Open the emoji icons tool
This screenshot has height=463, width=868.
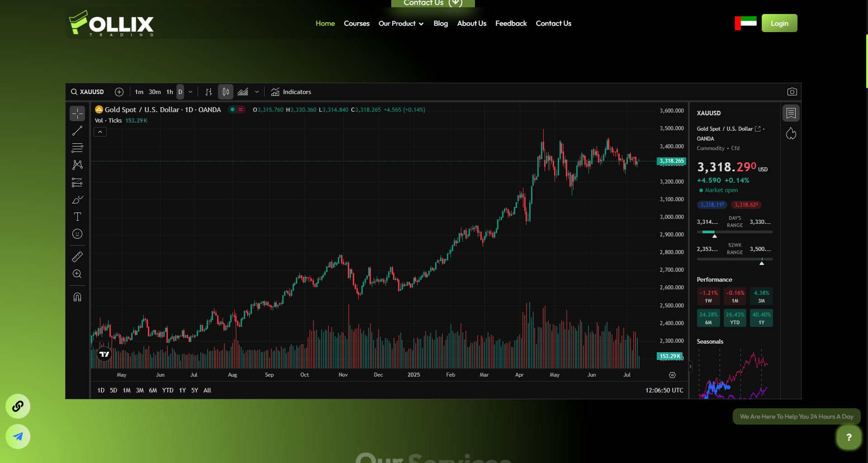[x=77, y=234]
